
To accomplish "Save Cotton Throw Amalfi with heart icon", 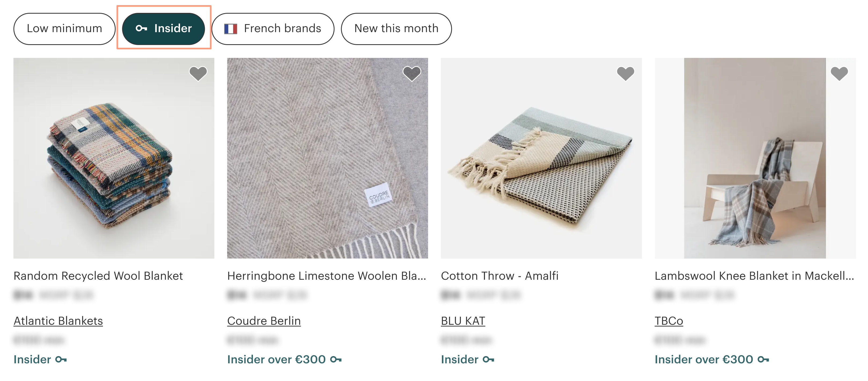I will point(626,73).
